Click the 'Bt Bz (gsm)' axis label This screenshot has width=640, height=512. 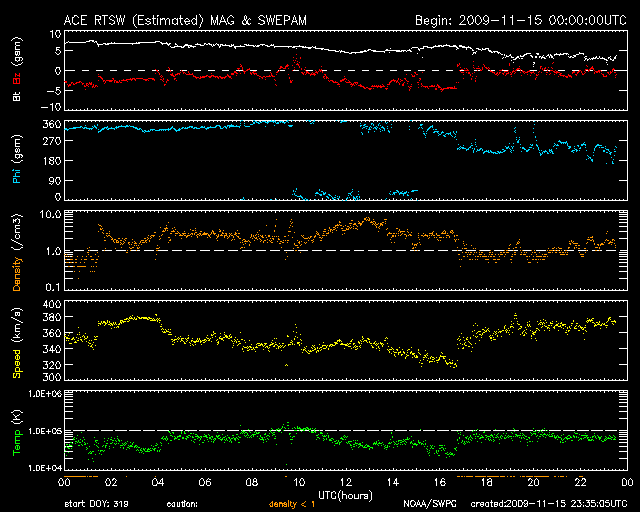pos(17,69)
